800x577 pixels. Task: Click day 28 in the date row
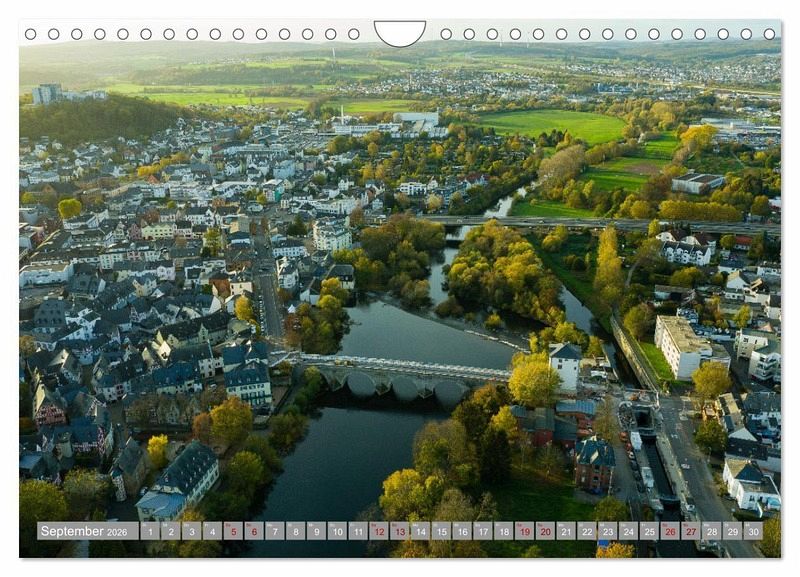pos(712,531)
